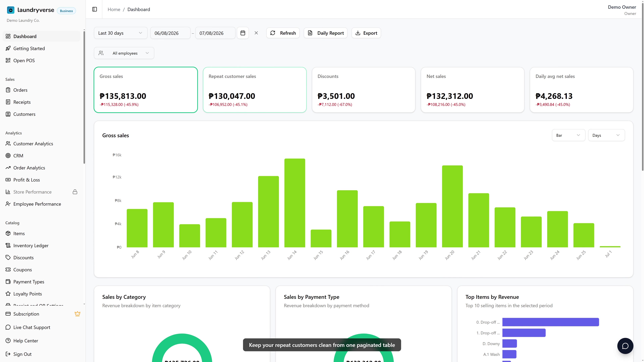
Task: Select the Daily avg net sales card
Action: [581, 90]
